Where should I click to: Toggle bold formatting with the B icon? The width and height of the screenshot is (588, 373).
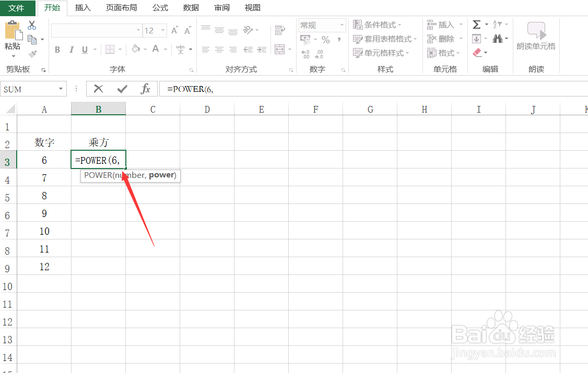coord(57,49)
